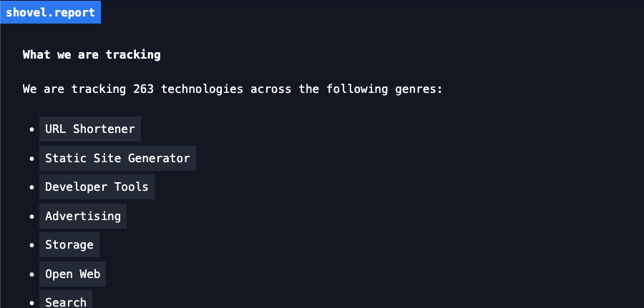Open the Search genre tag
644x308 pixels.
click(x=66, y=300)
